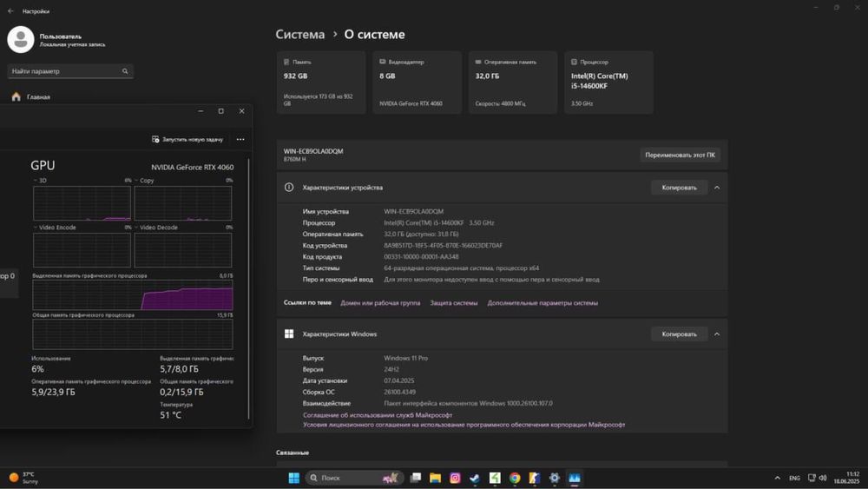This screenshot has height=489, width=868.
Task: Click the Переименовать этот ПК button
Action: click(680, 155)
